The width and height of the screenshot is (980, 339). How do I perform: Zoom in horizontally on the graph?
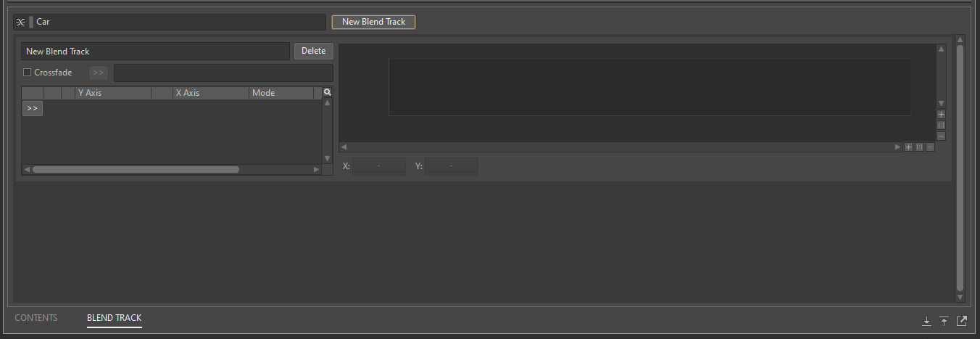(909, 147)
